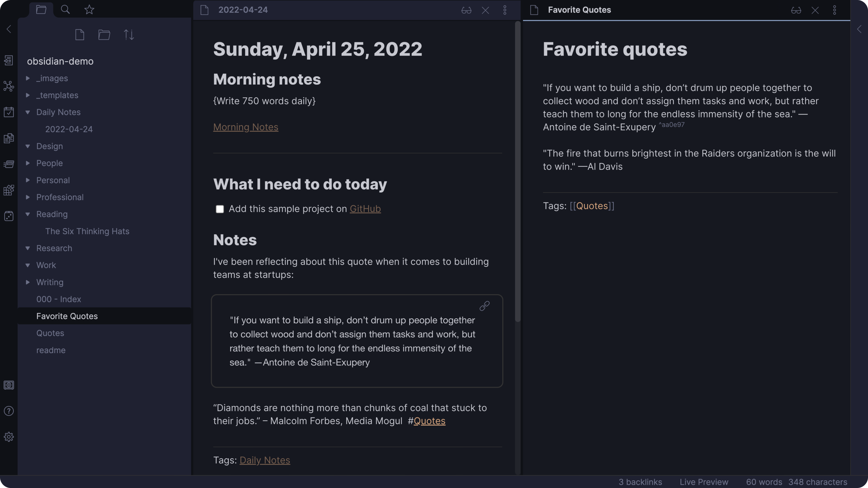Toggle reading mode on the Favorite Quotes pane
Image resolution: width=868 pixels, height=488 pixels.
(x=796, y=10)
